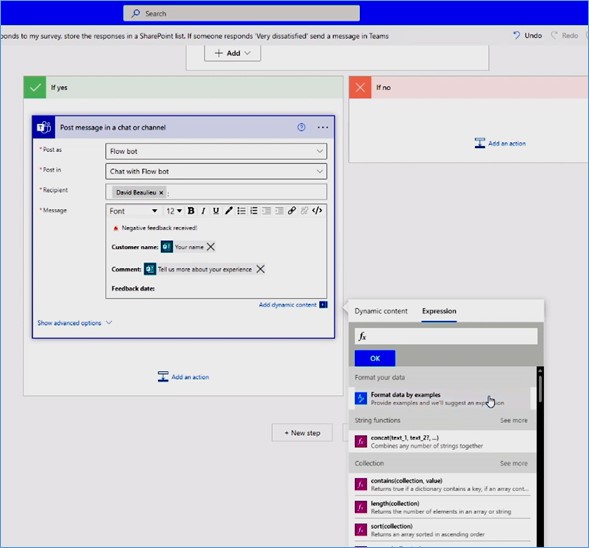Select the contains(collection, value) function
This screenshot has width=589, height=548.
coord(443,485)
